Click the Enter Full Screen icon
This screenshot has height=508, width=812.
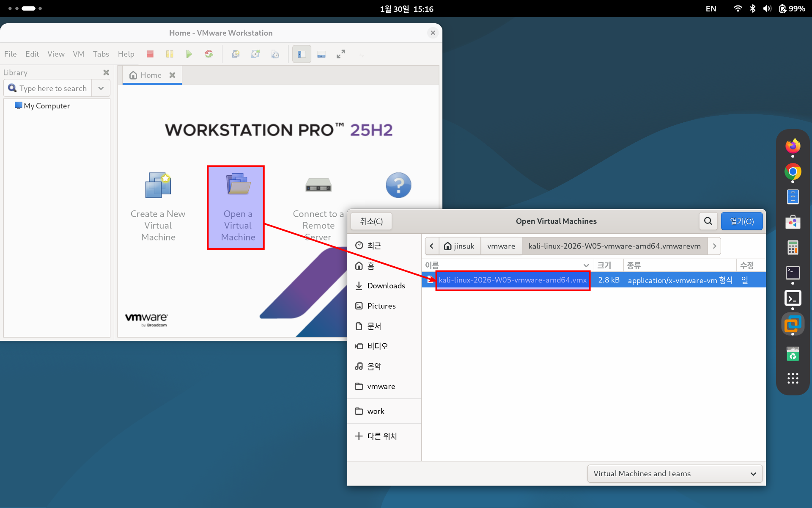[341, 54]
